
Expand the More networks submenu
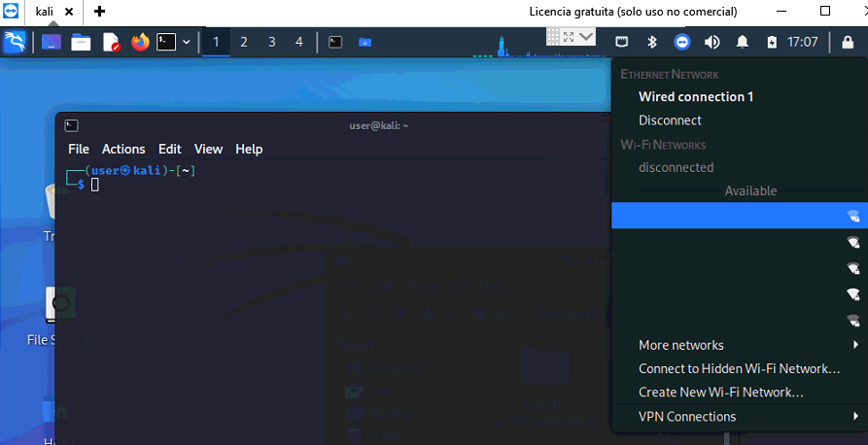coord(740,345)
